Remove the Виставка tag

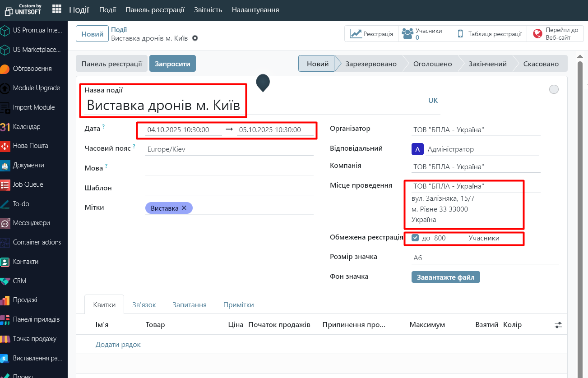pyautogui.click(x=184, y=208)
